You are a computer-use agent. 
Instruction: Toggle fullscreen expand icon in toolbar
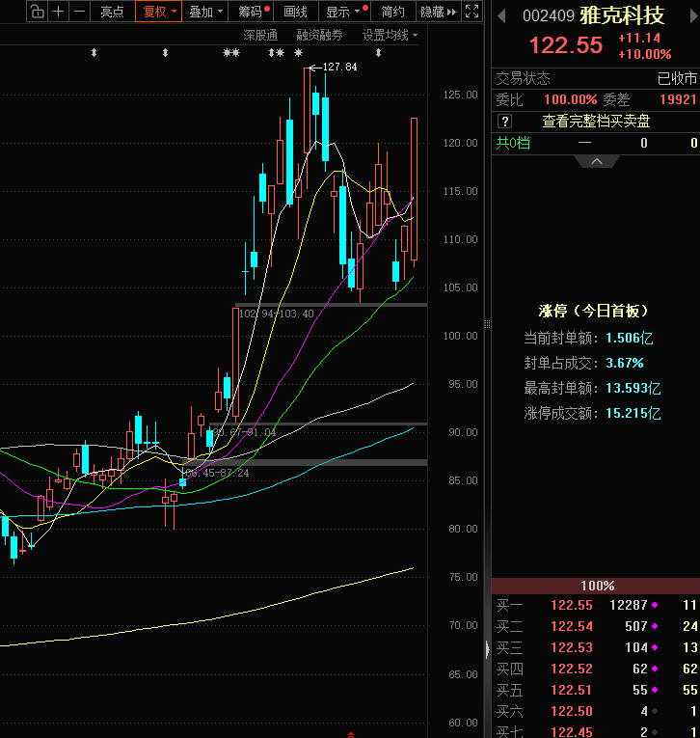click(471, 12)
